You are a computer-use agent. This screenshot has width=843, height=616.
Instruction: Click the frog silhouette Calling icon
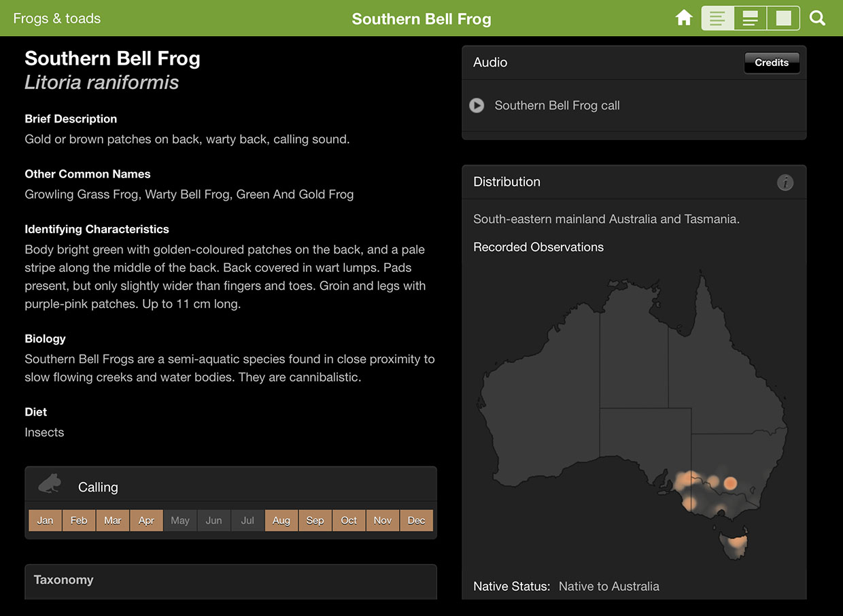tap(50, 484)
